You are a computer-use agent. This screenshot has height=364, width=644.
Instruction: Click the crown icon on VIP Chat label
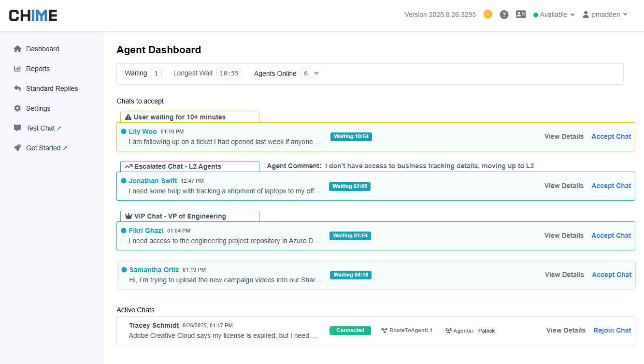click(x=129, y=216)
